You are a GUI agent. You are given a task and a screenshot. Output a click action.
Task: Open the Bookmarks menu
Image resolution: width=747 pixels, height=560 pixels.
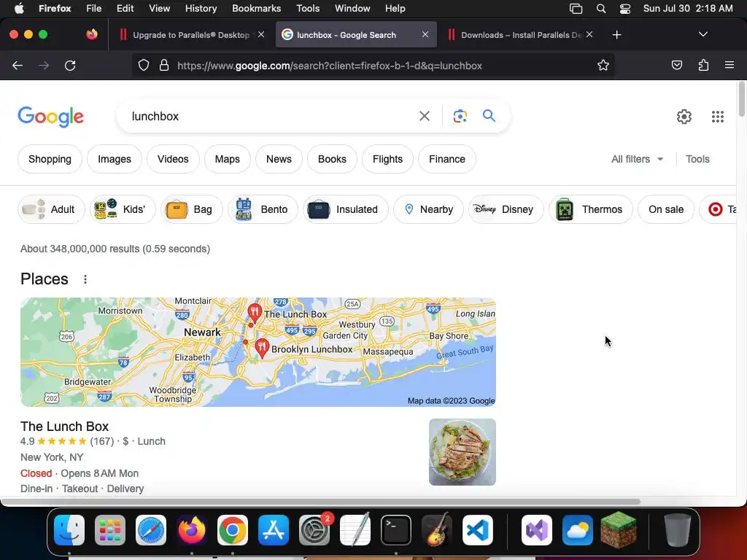[x=256, y=8]
